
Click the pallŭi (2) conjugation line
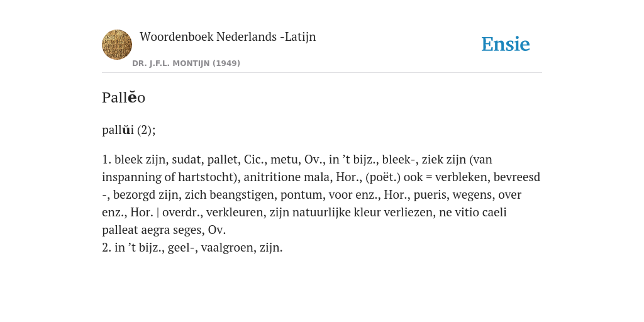[x=129, y=130]
